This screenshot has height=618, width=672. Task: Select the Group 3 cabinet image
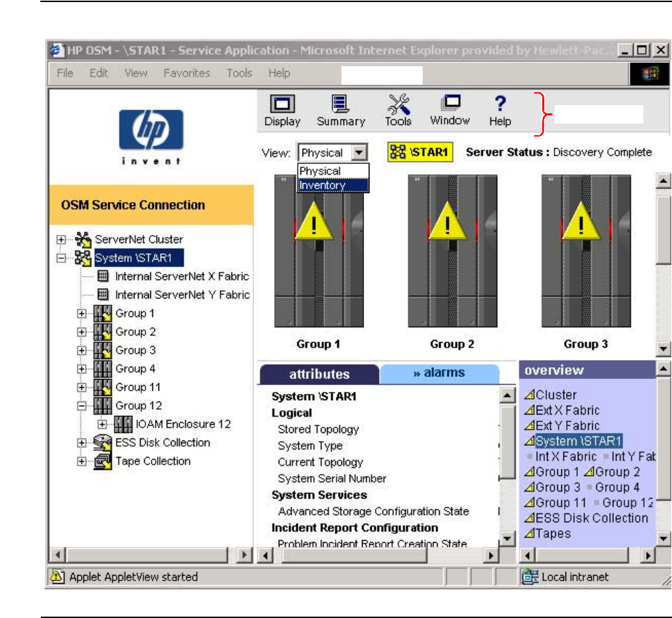[x=586, y=251]
